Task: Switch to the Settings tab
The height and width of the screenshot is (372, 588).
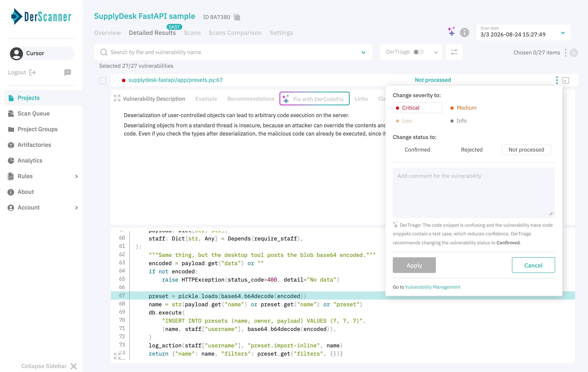Action: pyautogui.click(x=281, y=33)
